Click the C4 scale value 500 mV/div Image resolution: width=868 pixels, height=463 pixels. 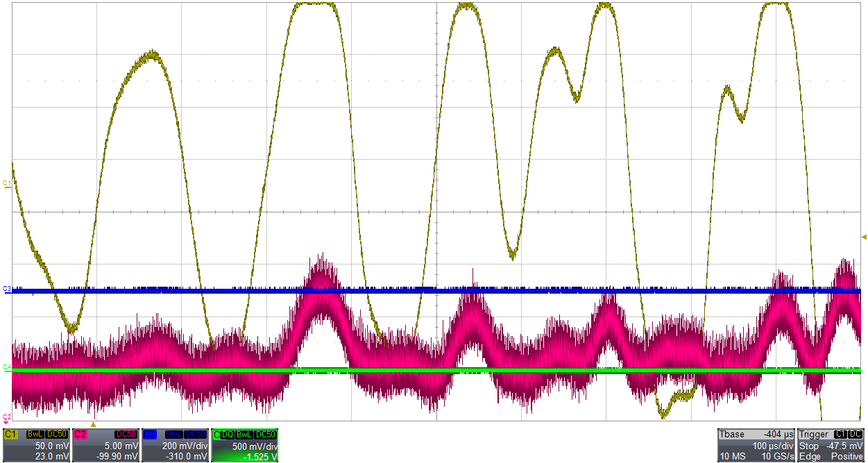point(255,446)
